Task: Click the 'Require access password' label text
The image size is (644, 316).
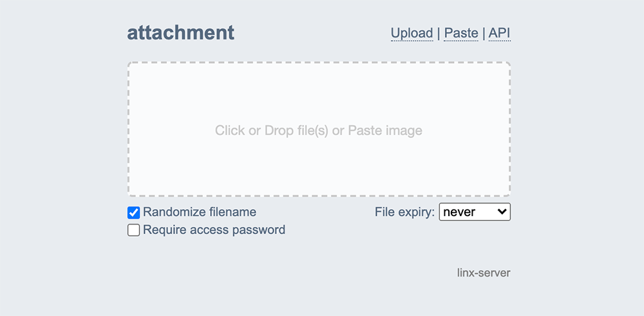Action: pos(214,230)
